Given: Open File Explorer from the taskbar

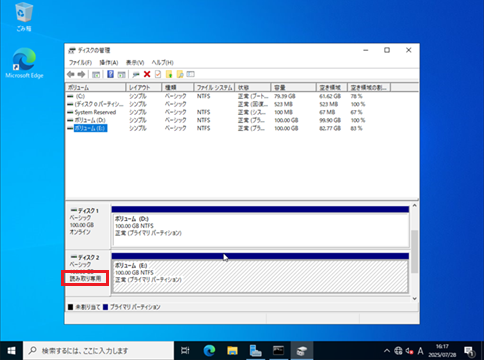Looking at the screenshot, I should 232,351.
